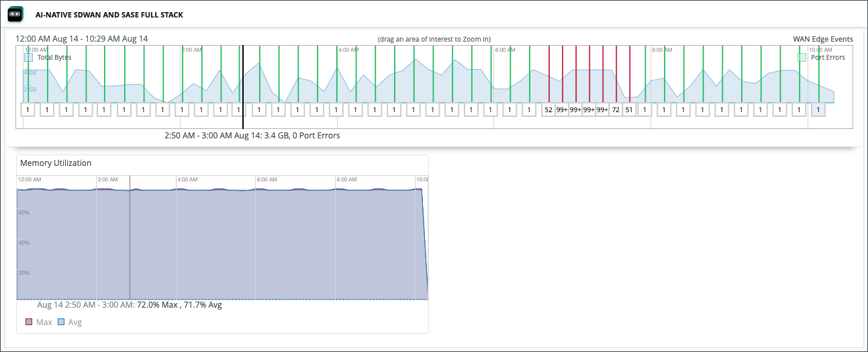Click the '12:00 AM Aug 14 - 10:29 AM Aug 14' range
The width and height of the screenshot is (868, 352).
coord(82,39)
